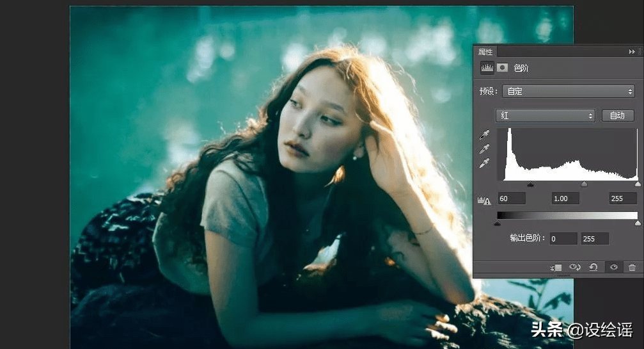Click the output gradient bar

pyautogui.click(x=567, y=215)
